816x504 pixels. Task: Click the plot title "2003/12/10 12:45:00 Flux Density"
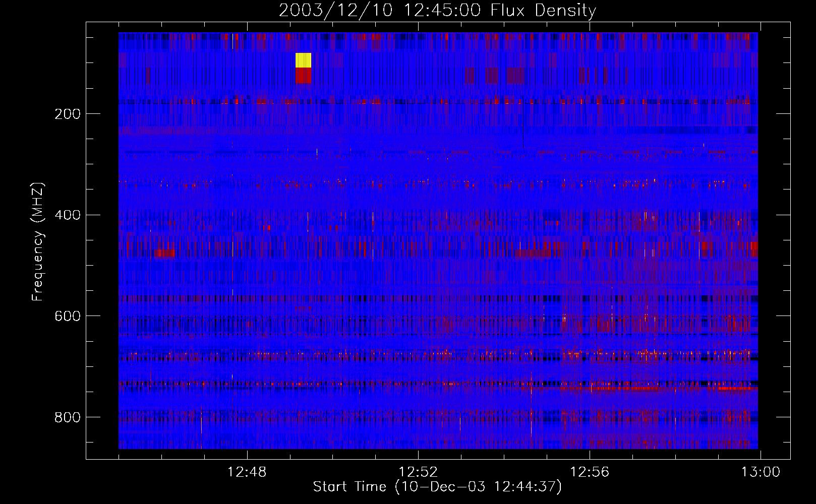tap(438, 10)
